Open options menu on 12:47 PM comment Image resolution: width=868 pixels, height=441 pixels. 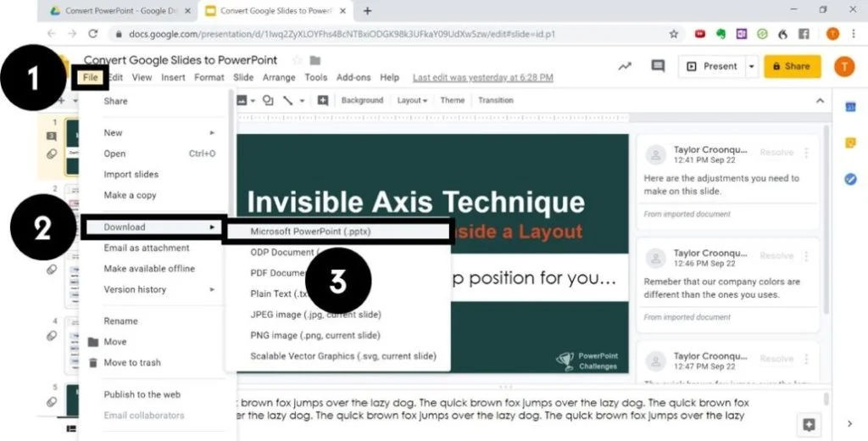click(807, 359)
